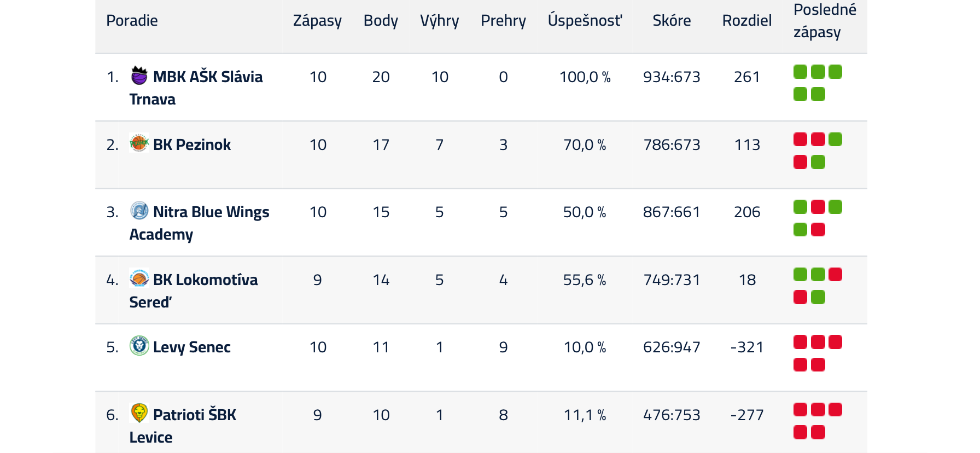Open the Patrioti ŠBK Levice team link
The width and height of the screenshot is (980, 453).
tap(183, 426)
